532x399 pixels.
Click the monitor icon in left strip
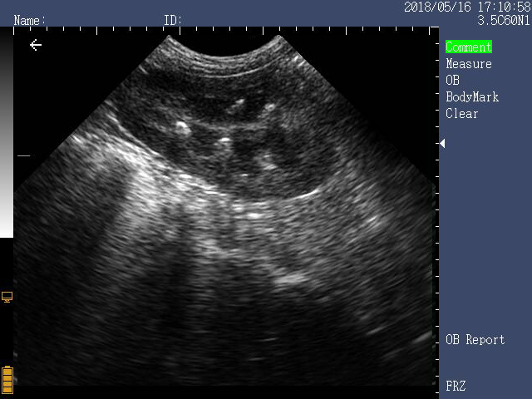pyautogui.click(x=7, y=297)
